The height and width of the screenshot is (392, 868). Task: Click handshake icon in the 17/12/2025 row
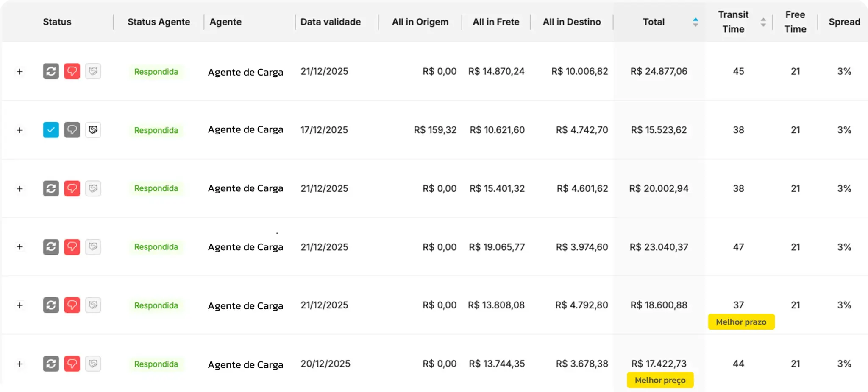[x=93, y=130]
